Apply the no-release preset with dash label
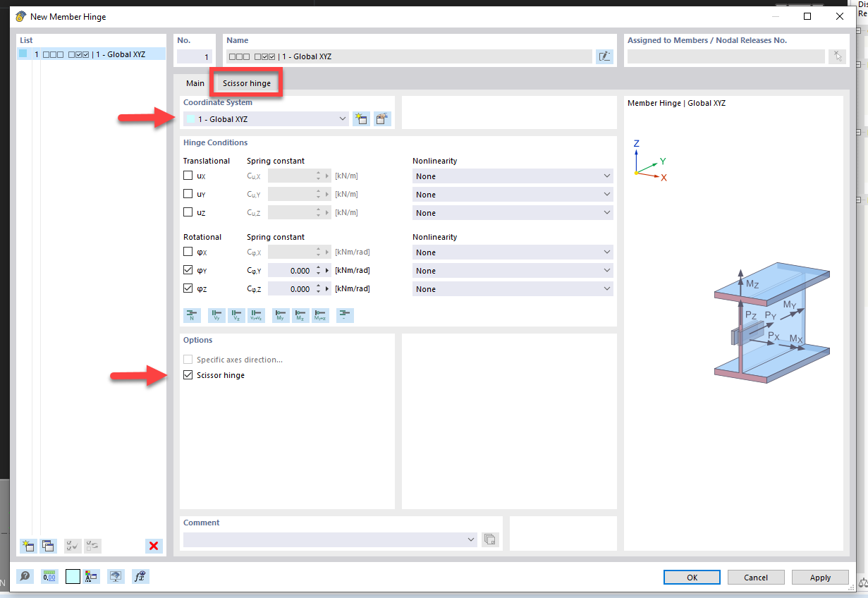This screenshot has width=868, height=598. point(345,315)
